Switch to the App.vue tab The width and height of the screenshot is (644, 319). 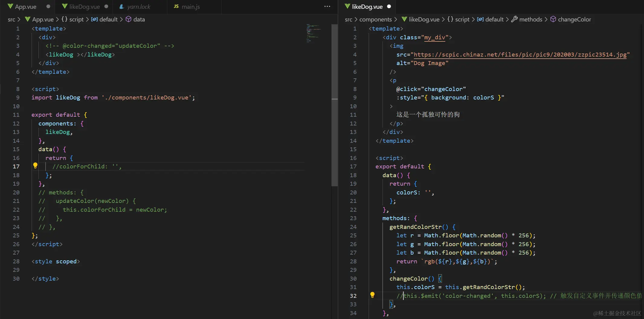tap(26, 7)
